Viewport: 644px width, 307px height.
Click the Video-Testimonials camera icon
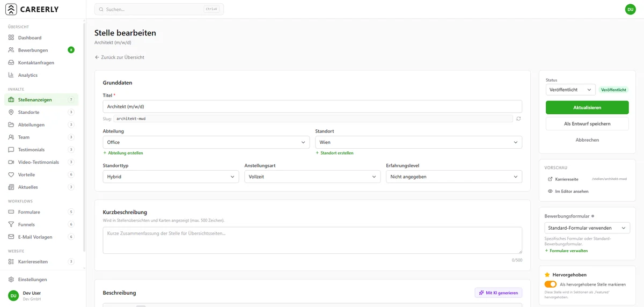[11, 162]
